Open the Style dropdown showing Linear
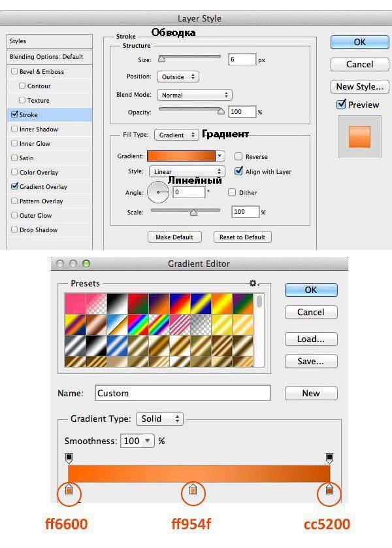The image size is (392, 548). 187,171
